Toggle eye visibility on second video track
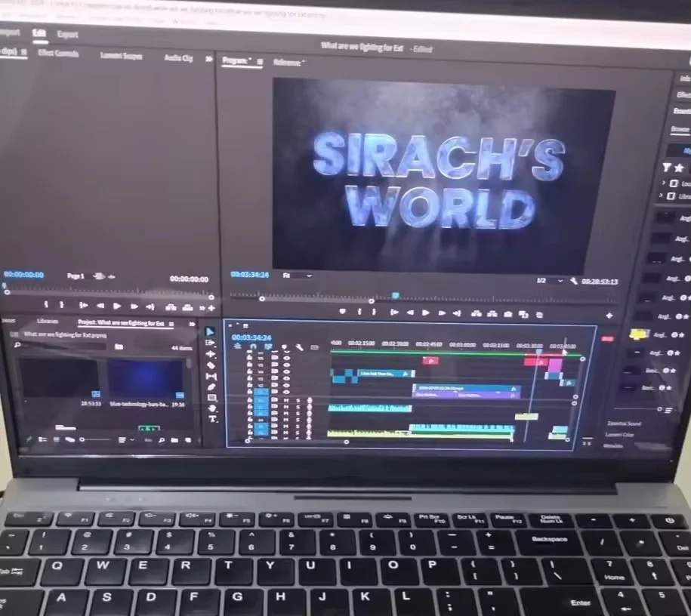 [287, 359]
